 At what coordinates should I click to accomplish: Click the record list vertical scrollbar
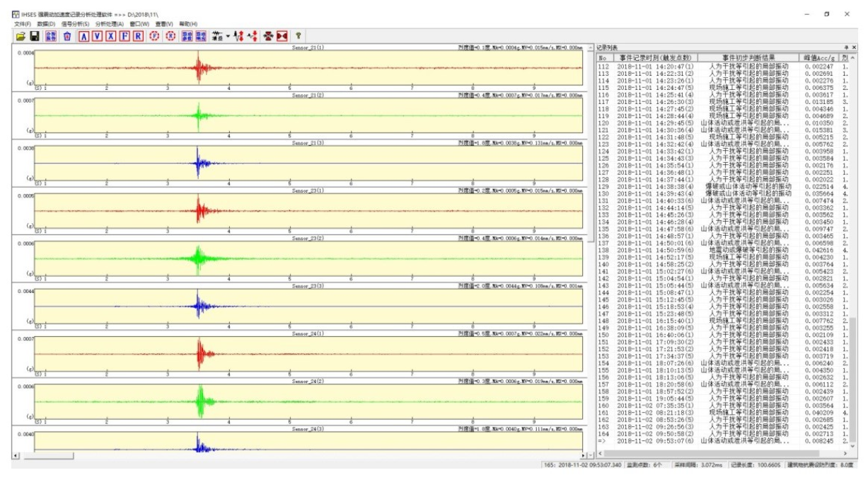(x=852, y=212)
